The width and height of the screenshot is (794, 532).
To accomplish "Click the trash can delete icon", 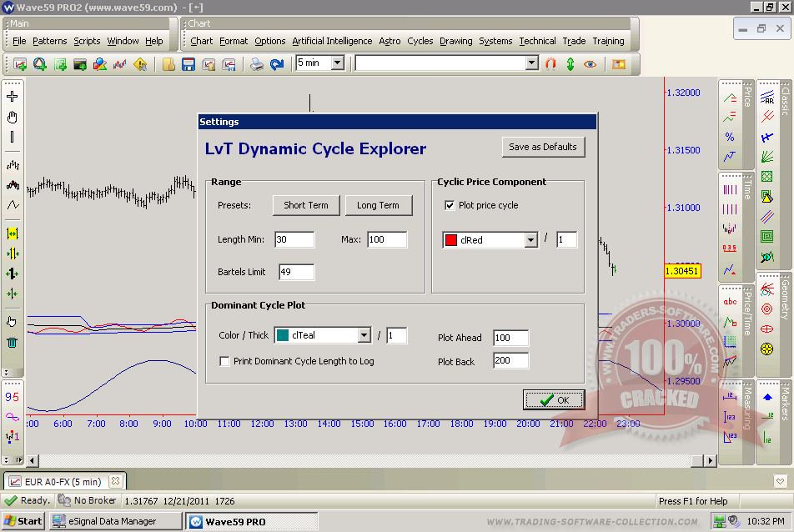I will [x=13, y=342].
